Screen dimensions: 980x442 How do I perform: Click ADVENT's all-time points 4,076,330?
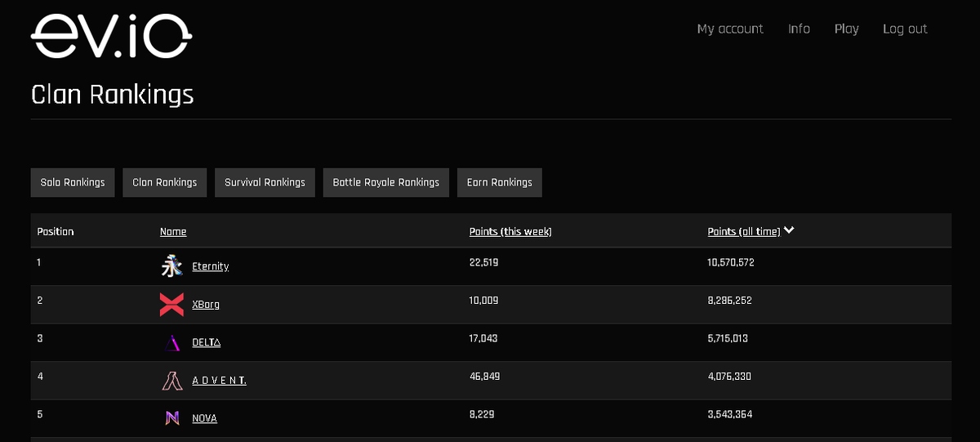pos(729,377)
